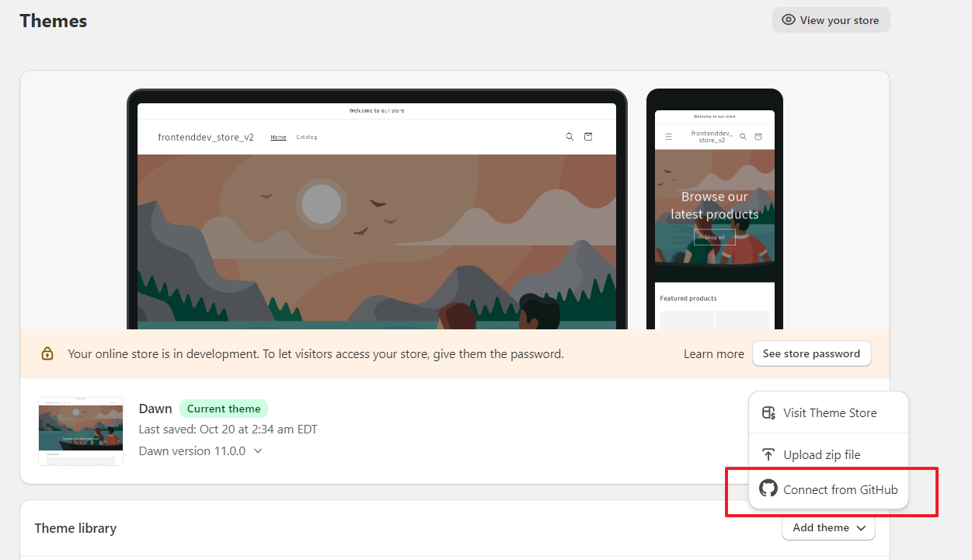Click the cart icon in the mobile preview
972x560 pixels.
coord(758,134)
